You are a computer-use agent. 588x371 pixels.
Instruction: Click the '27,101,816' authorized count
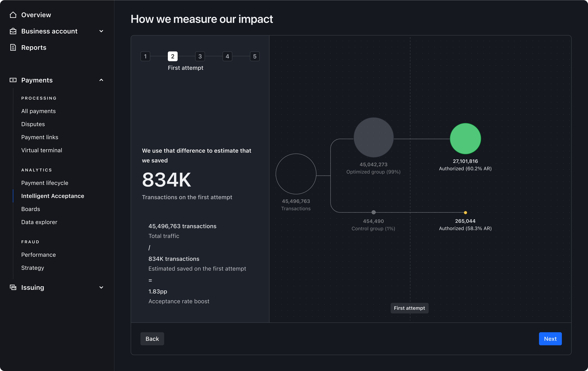pyautogui.click(x=465, y=161)
